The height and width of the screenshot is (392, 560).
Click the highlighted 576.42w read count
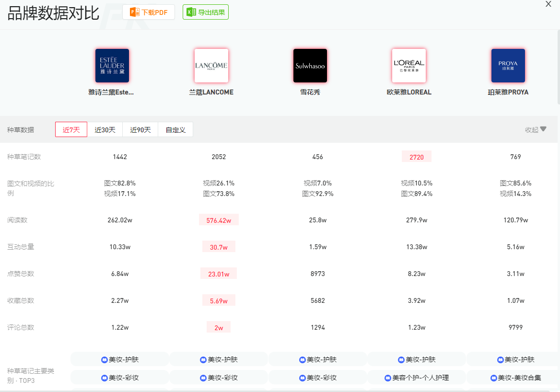tap(219, 220)
